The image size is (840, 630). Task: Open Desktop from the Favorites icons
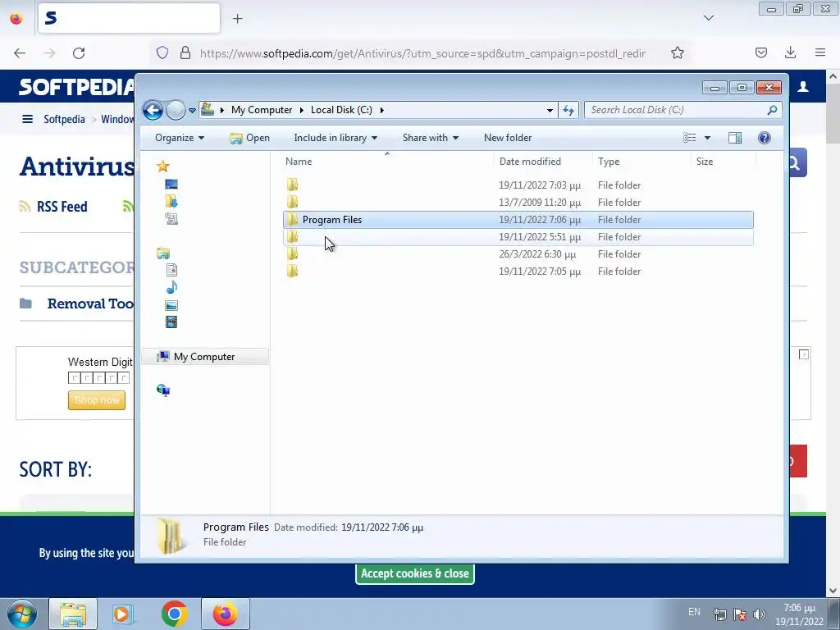tap(171, 185)
